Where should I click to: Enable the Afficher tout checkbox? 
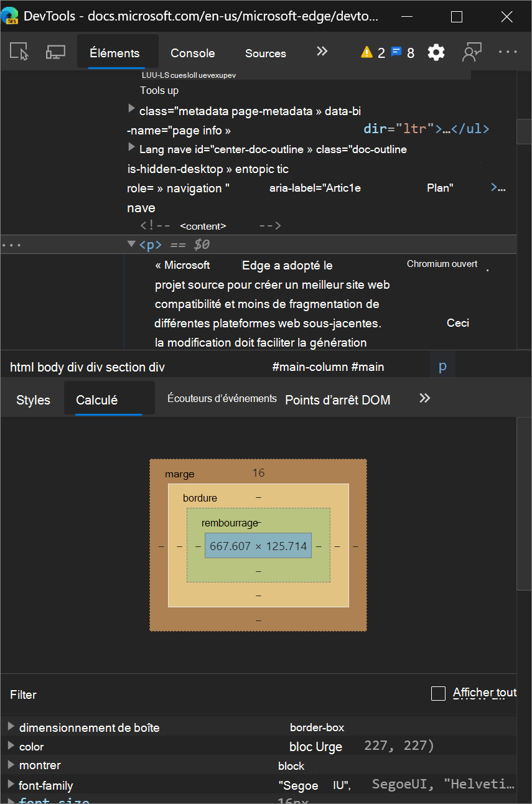pyautogui.click(x=439, y=693)
